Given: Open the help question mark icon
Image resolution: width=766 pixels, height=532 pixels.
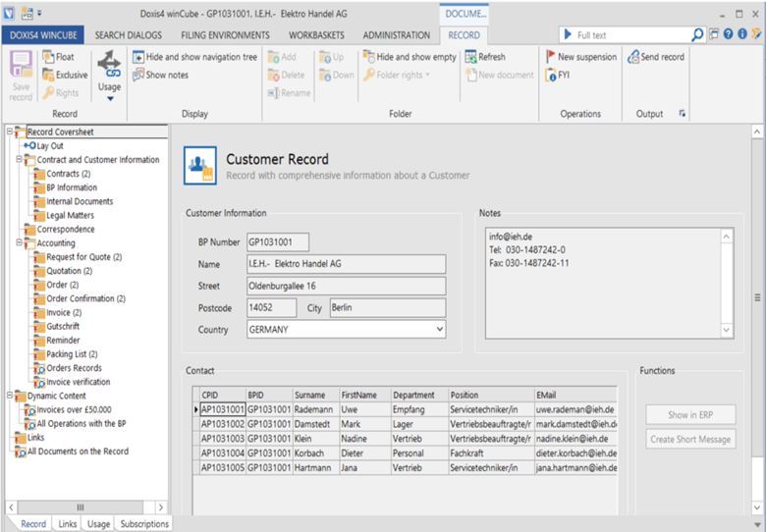Looking at the screenshot, I should pos(729,34).
